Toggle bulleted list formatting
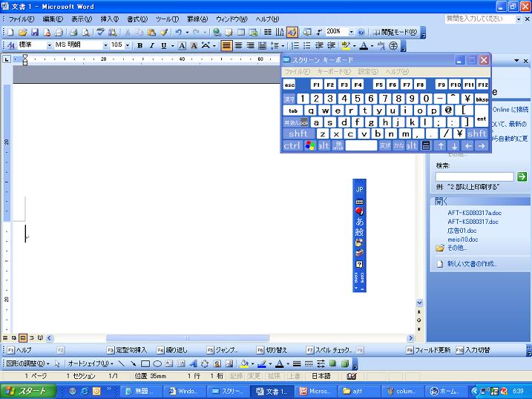Viewport: 532px width, 399px height. point(307,45)
